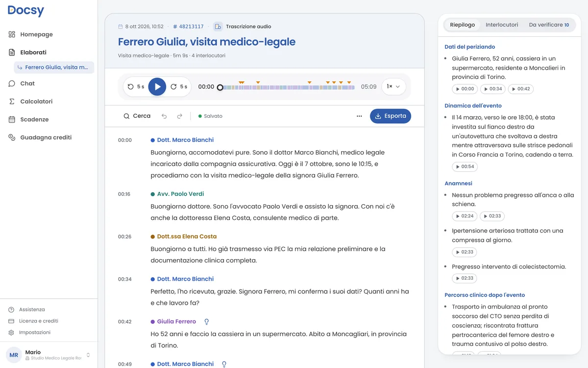Click Percorso clinico dopo l'evento heading
Screen dimensions: 588x368
pyautogui.click(x=485, y=295)
